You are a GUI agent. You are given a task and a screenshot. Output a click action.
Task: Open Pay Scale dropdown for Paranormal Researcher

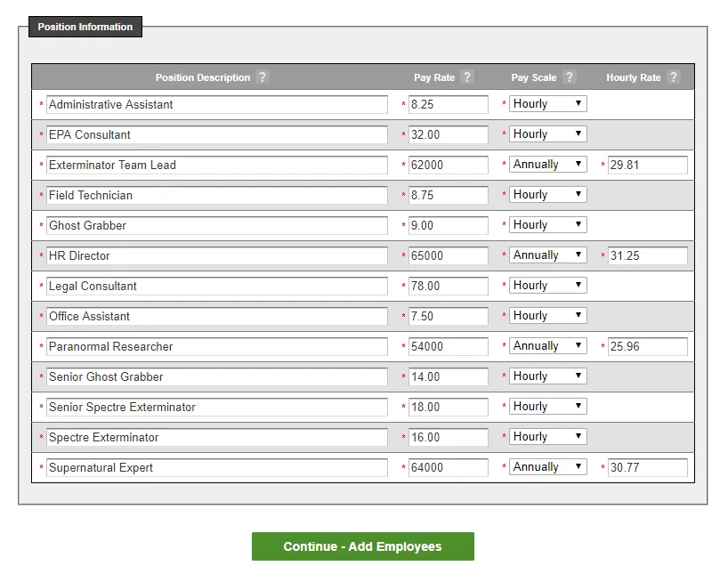coord(548,345)
